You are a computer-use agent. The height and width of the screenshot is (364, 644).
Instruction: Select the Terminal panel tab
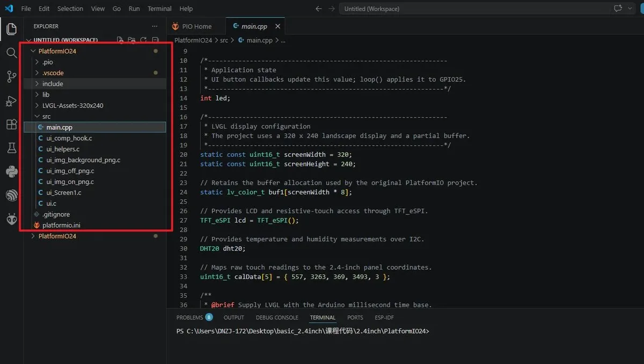point(323,317)
